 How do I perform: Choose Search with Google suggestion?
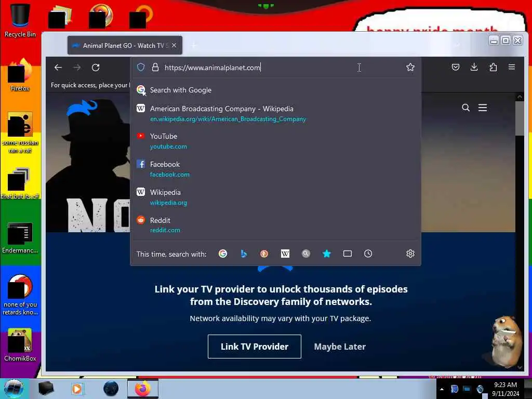[275, 90]
